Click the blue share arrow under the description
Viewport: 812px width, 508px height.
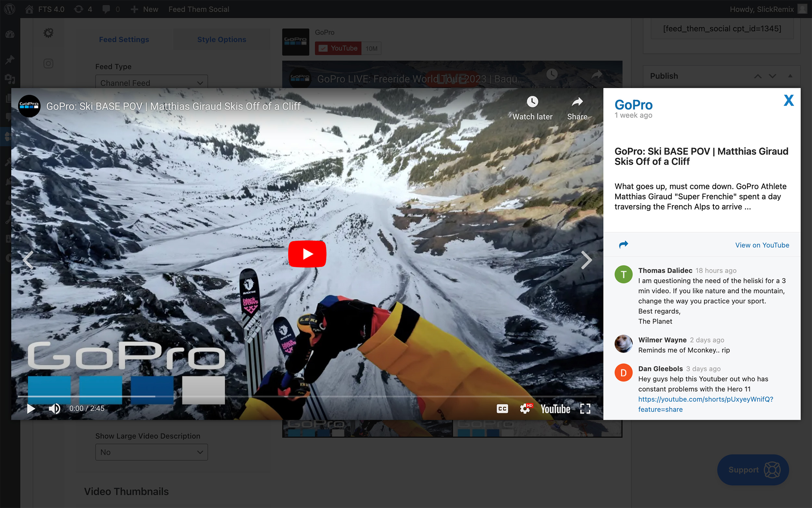click(x=623, y=245)
